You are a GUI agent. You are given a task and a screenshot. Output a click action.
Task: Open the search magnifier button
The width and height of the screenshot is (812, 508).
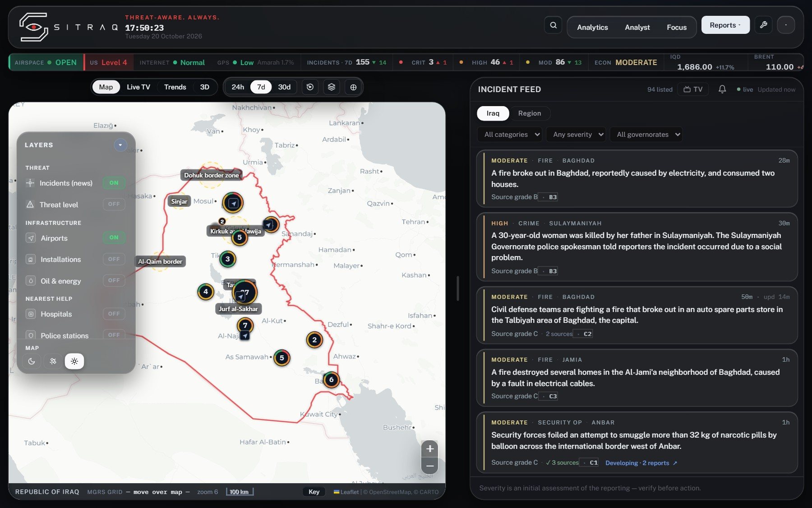[x=553, y=25]
